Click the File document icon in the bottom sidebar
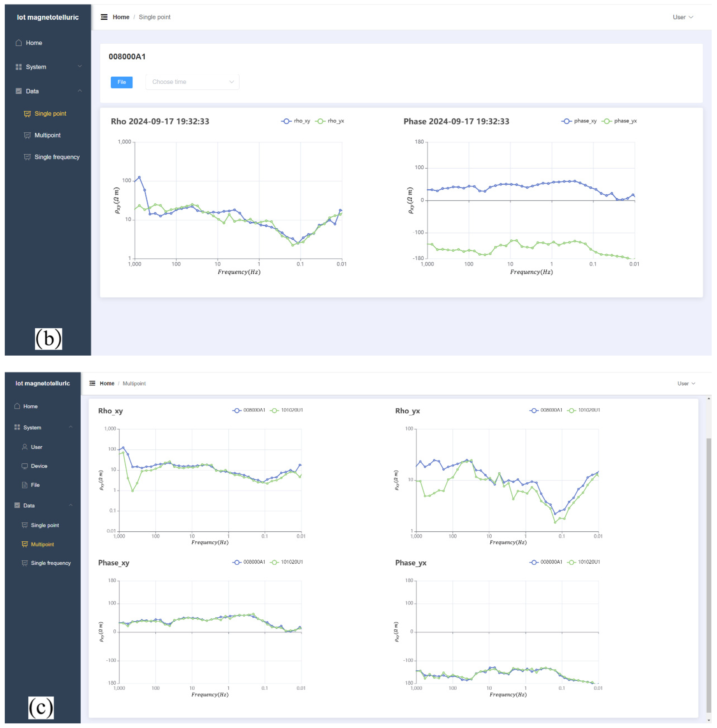Viewport: 717px width, 728px height. click(25, 485)
